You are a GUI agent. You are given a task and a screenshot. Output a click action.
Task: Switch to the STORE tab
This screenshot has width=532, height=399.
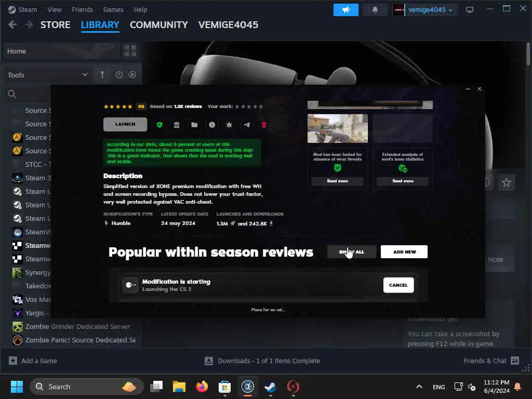[x=55, y=25]
